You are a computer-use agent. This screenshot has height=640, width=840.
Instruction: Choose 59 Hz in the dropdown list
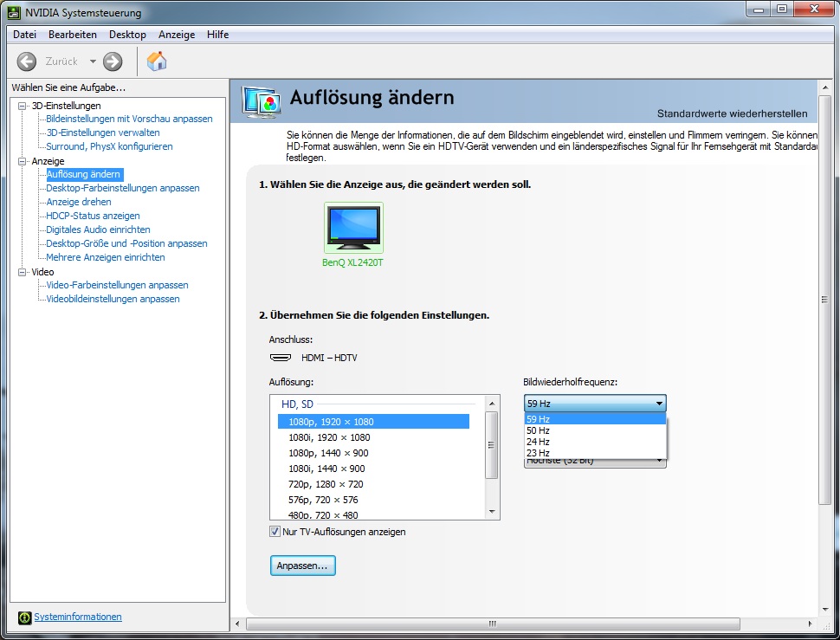coord(595,419)
